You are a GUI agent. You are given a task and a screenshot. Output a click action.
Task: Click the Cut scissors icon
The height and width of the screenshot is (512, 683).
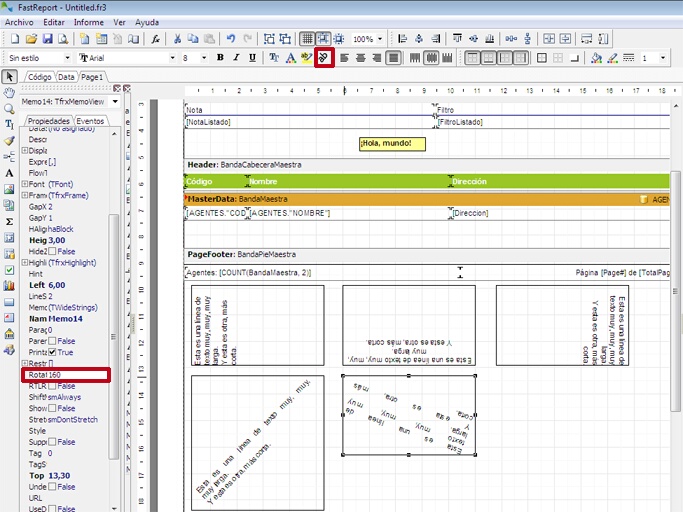coord(178,39)
